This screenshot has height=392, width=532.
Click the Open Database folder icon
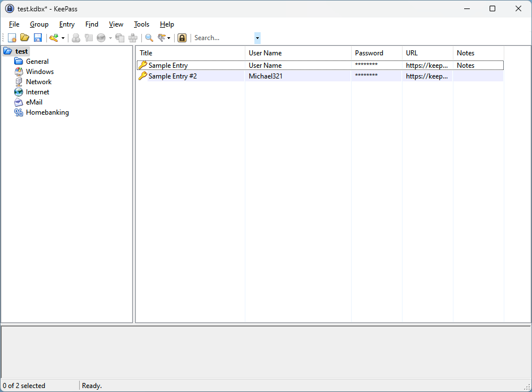pos(25,38)
